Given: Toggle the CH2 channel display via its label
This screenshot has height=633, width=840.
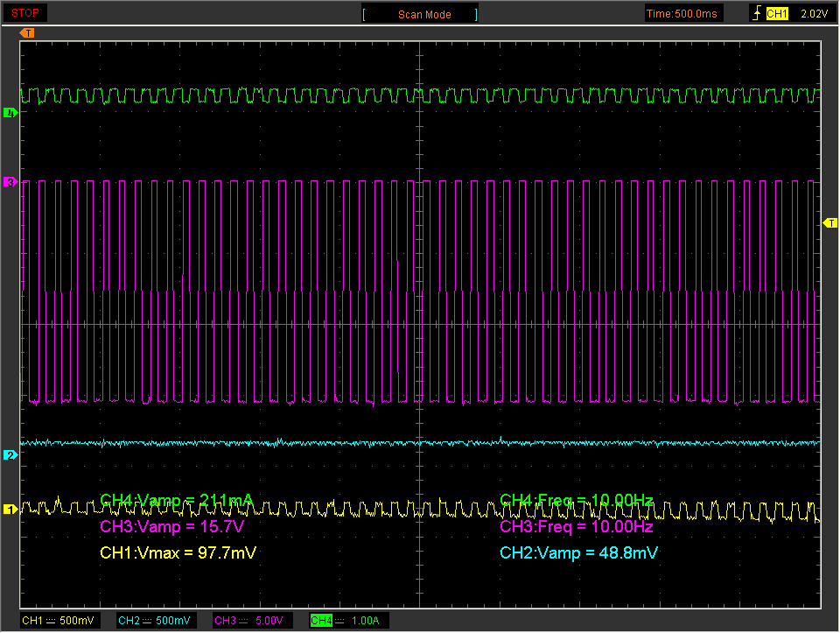Looking at the screenshot, I should point(127,620).
